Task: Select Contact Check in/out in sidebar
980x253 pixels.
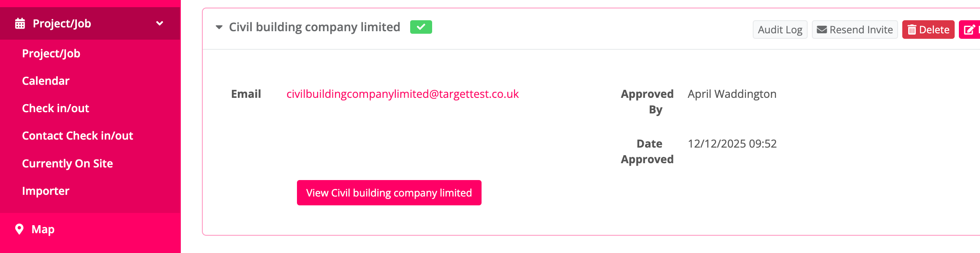Action: pyautogui.click(x=77, y=136)
